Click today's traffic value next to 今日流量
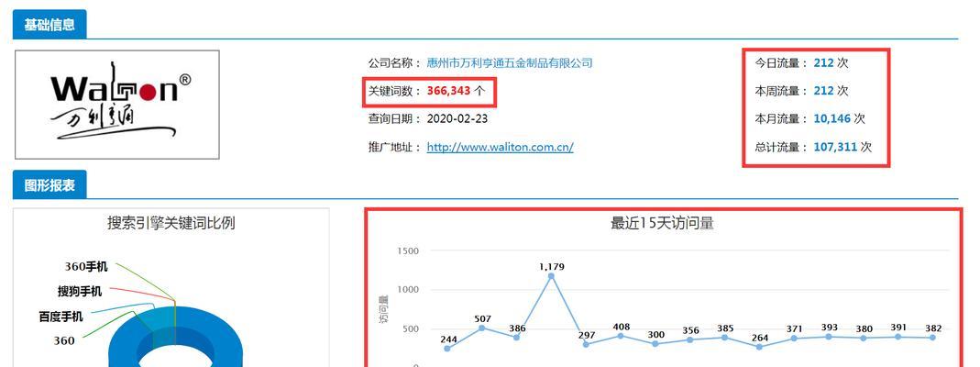 pyautogui.click(x=824, y=62)
